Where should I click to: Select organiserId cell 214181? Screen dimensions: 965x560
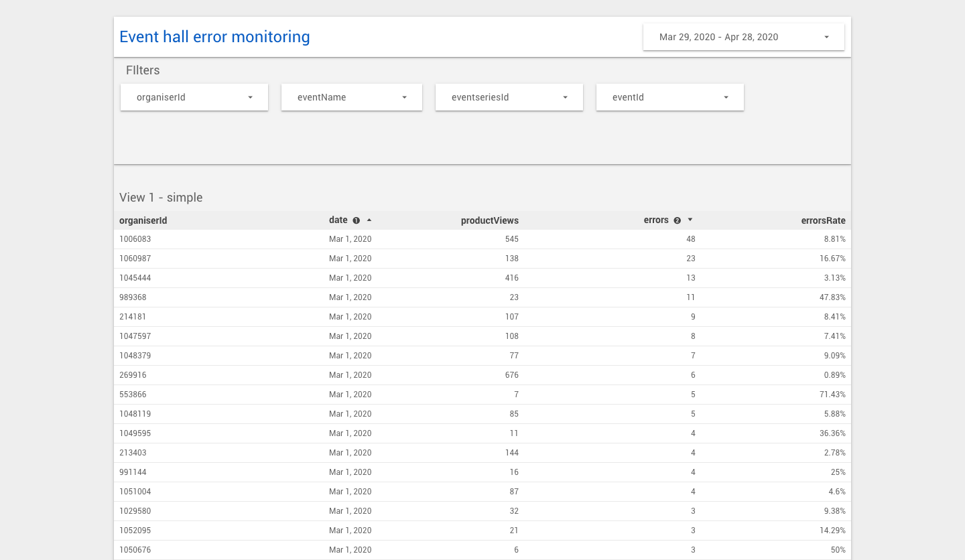coord(133,317)
